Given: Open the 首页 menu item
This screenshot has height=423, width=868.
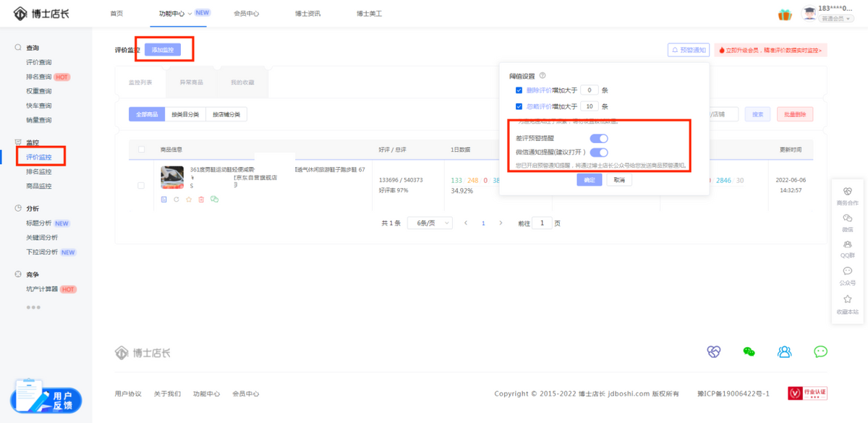Looking at the screenshot, I should pyautogui.click(x=116, y=14).
